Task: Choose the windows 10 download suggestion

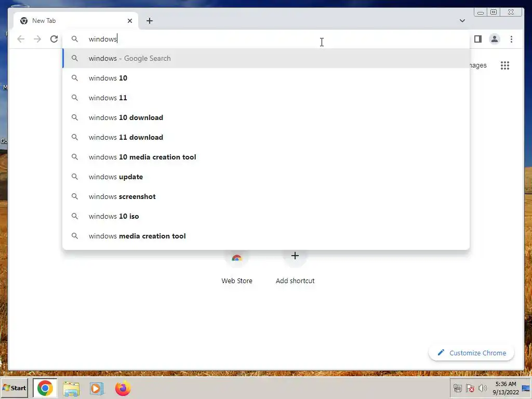Action: (x=266, y=117)
